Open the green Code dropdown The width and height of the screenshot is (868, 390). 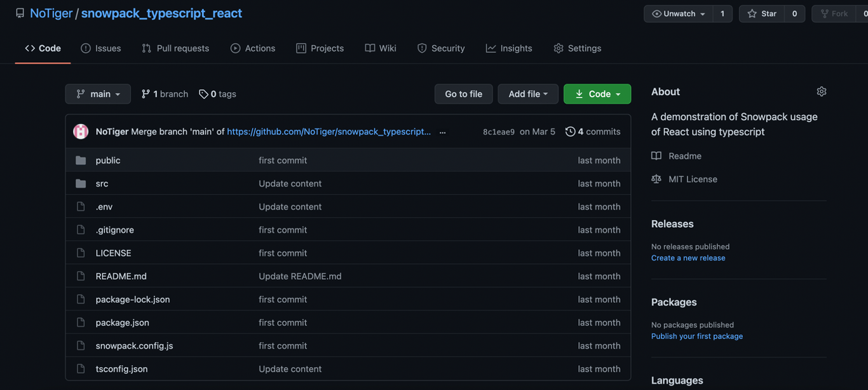pyautogui.click(x=597, y=94)
